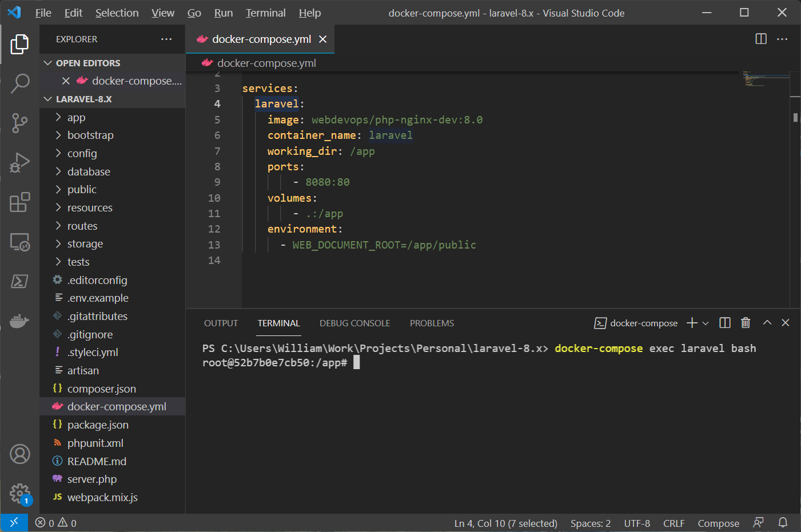Open phpunit.xml file
The height and width of the screenshot is (532, 801).
pos(112,443)
